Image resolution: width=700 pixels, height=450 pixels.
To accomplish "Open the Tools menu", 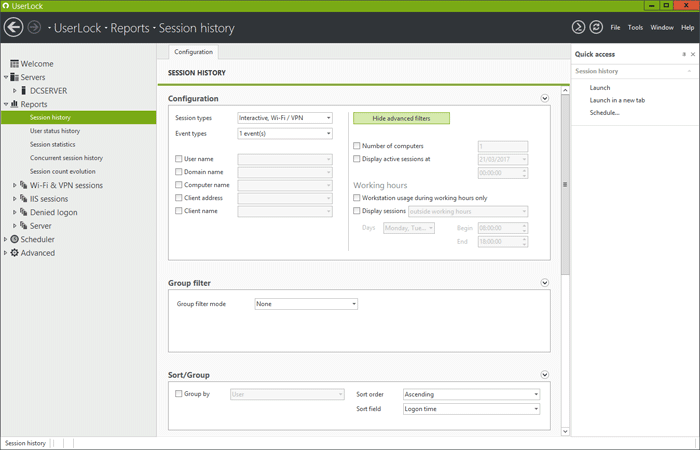I will click(x=635, y=27).
